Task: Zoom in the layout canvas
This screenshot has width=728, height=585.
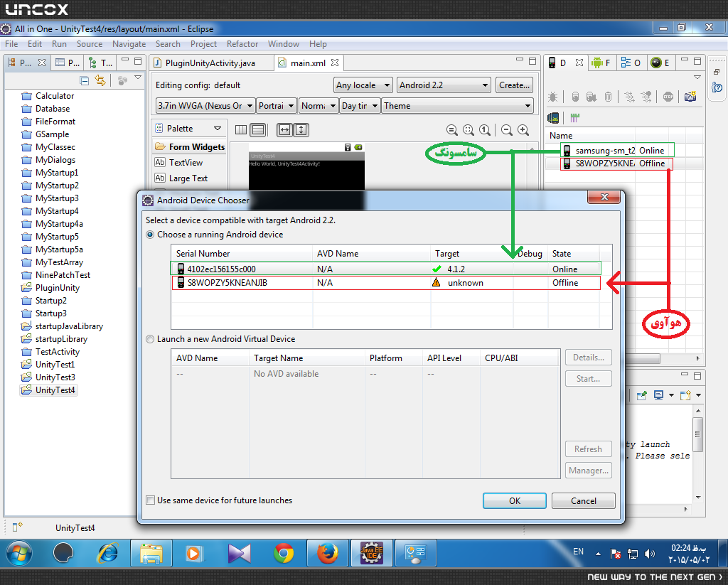Action: click(523, 130)
